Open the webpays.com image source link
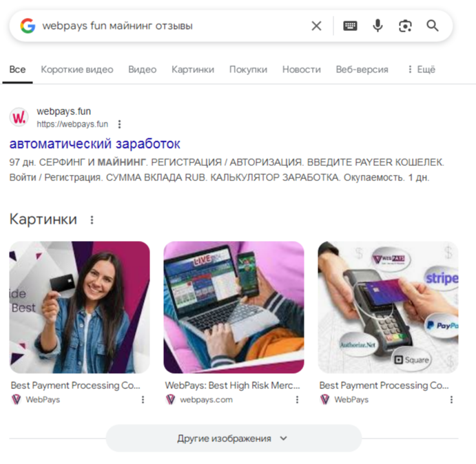Viewport: 476px width, 464px height. point(207,400)
